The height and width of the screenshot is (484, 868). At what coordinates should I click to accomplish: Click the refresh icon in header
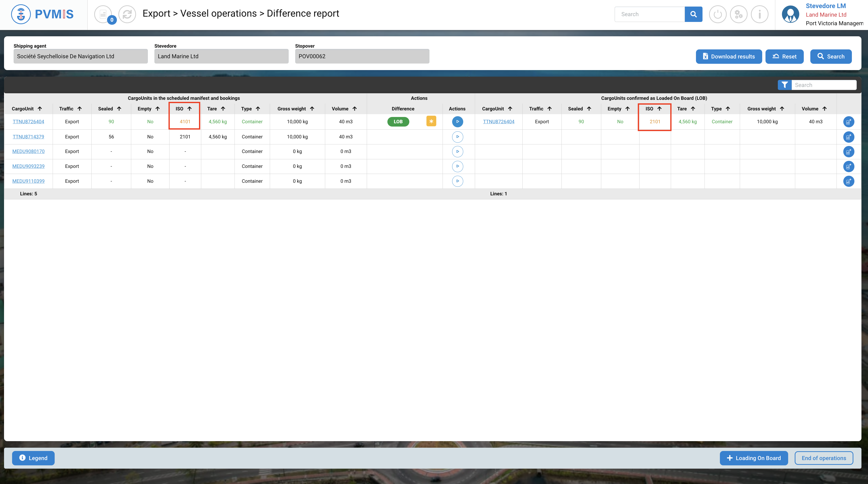click(x=127, y=14)
